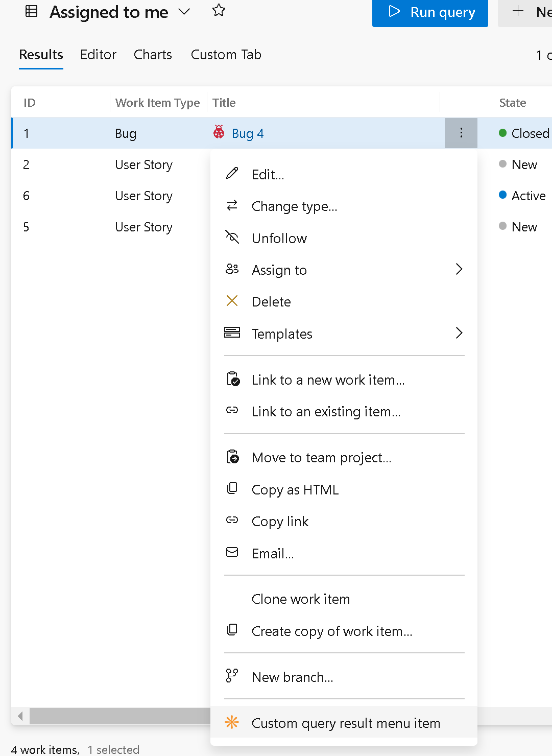Image resolution: width=552 pixels, height=756 pixels.
Task: Open the Bug 4 work item link
Action: (247, 133)
